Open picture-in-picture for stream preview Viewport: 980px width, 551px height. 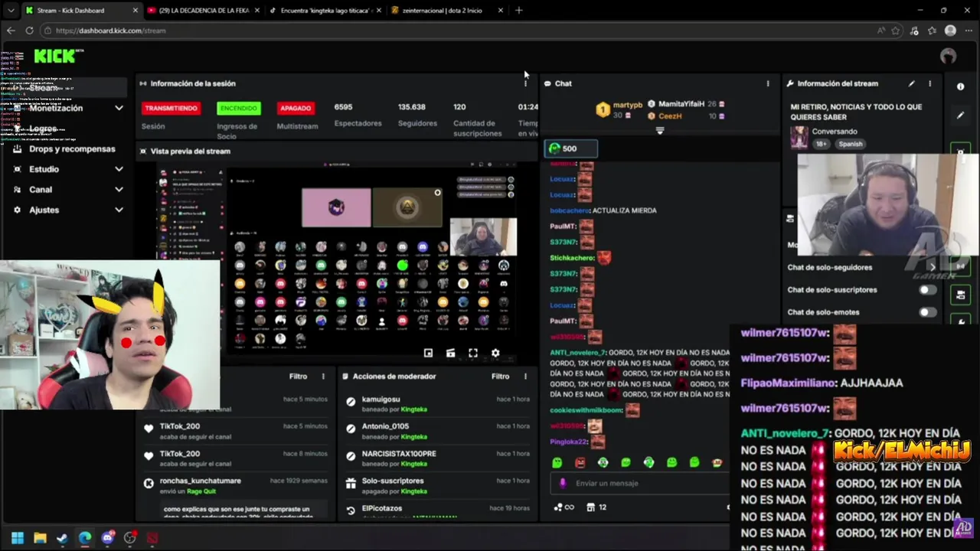coord(428,353)
